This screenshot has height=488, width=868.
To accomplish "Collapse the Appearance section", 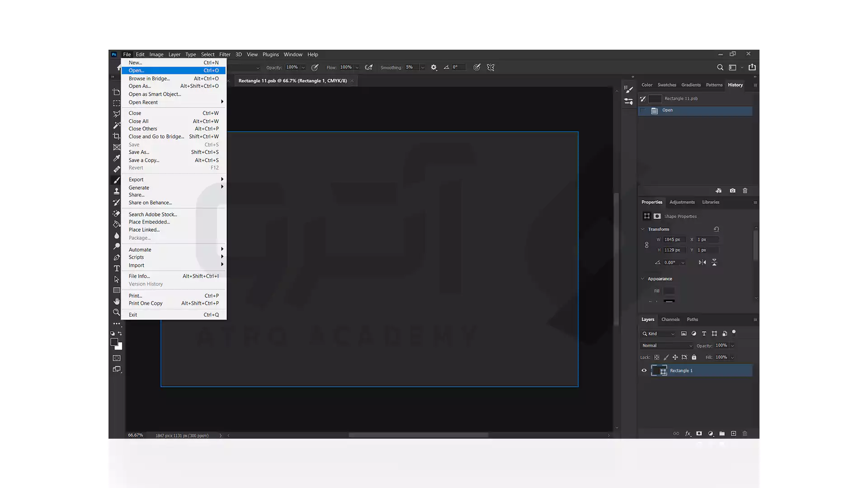I will pyautogui.click(x=642, y=279).
